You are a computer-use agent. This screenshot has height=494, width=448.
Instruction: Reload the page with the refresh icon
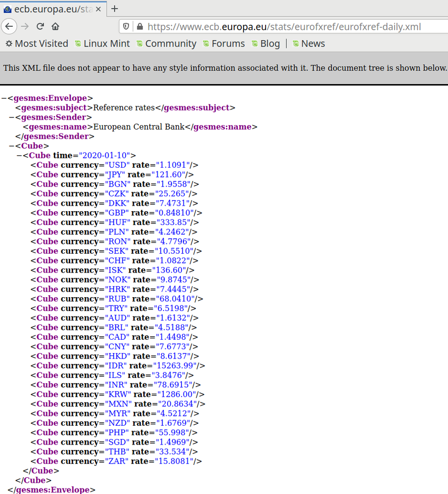tap(40, 27)
